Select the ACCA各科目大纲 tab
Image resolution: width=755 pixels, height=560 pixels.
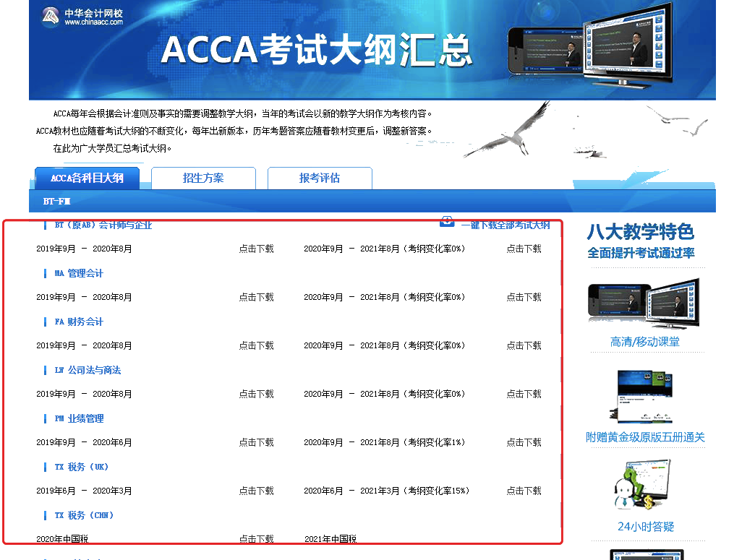tap(87, 178)
